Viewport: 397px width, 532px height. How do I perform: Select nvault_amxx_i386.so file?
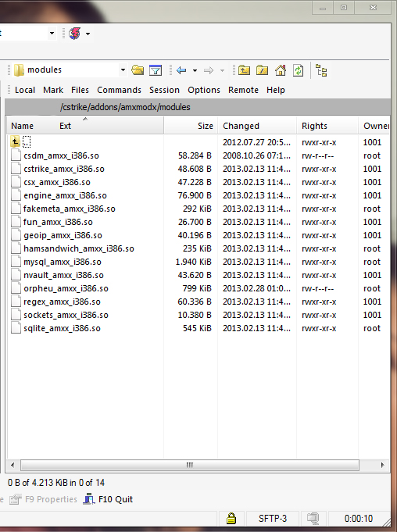63,275
